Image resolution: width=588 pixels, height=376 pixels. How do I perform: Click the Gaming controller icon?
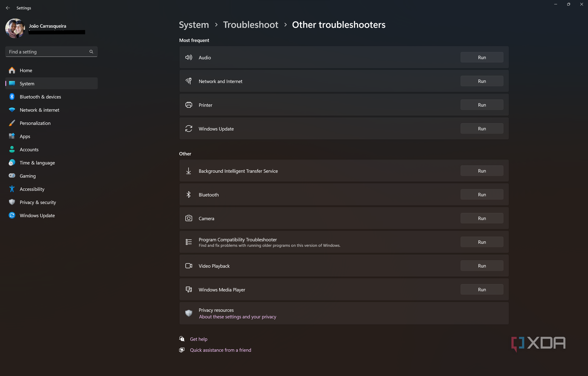tap(12, 176)
